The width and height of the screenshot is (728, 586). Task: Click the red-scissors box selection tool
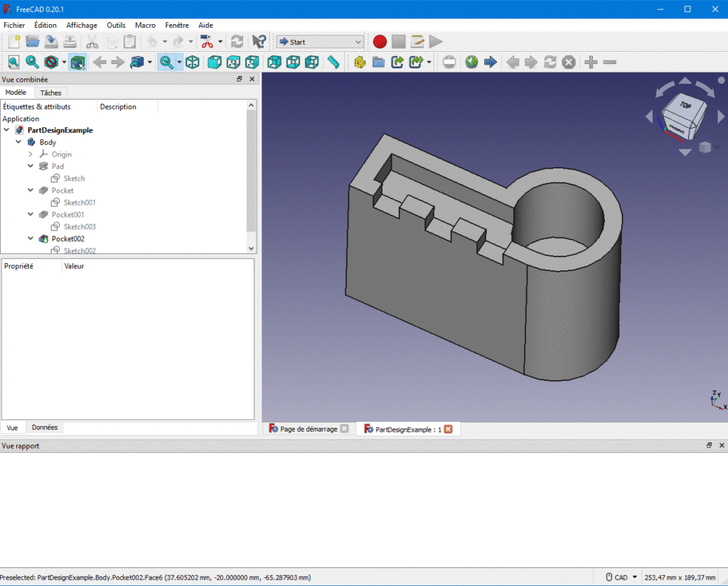(x=207, y=42)
